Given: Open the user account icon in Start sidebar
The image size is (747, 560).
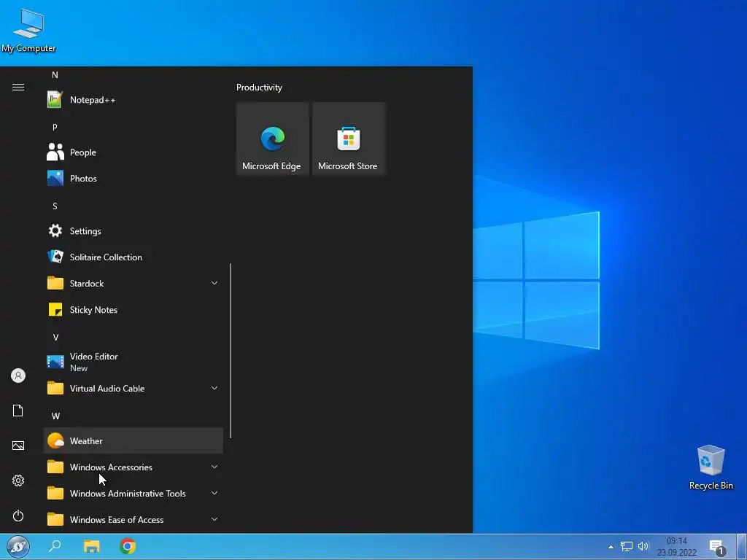Looking at the screenshot, I should pos(18,376).
